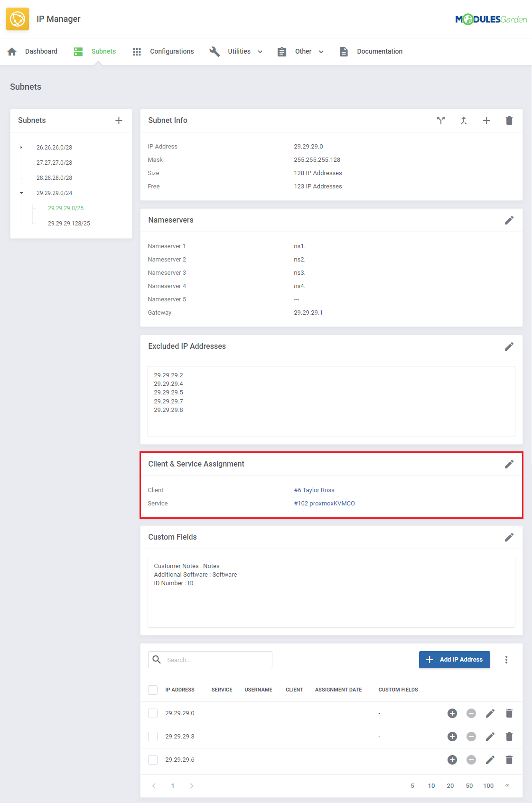Click the Excluded IP Addresses text box
Viewport: 532px width, 803px height.
331,401
